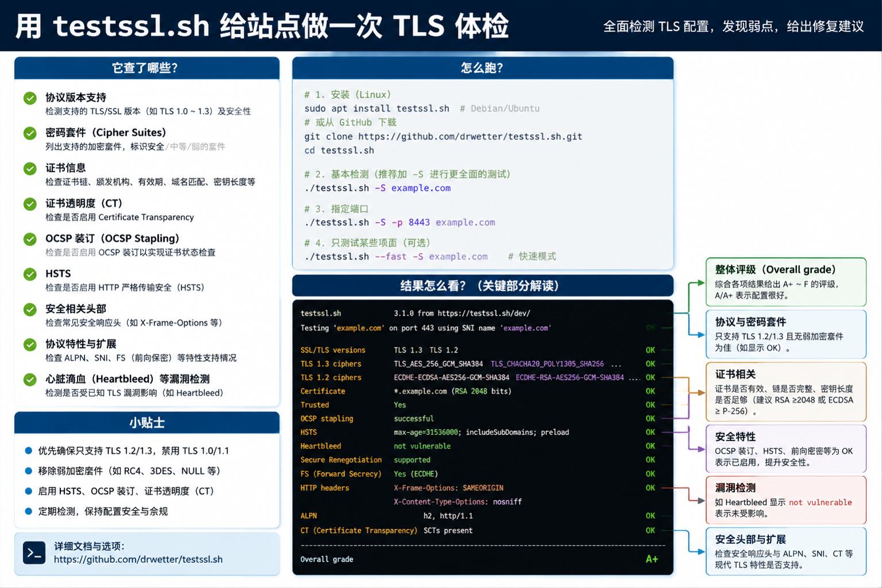
Task: Click the "SSL/TLS versions" row label
Action: click(x=333, y=350)
